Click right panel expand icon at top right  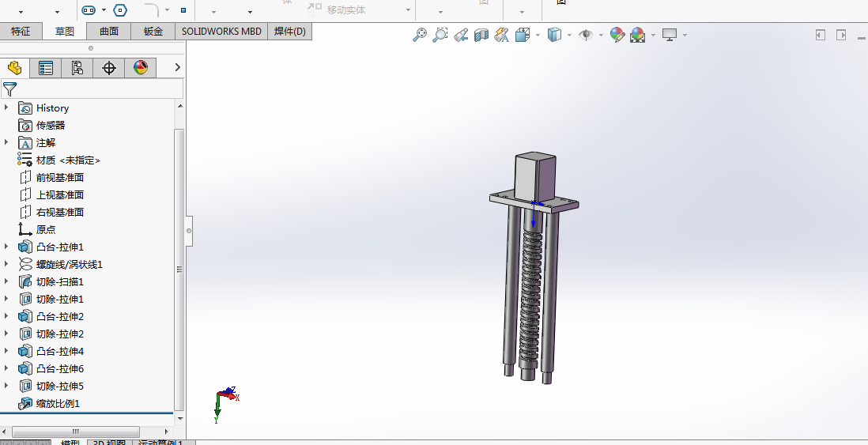point(841,35)
